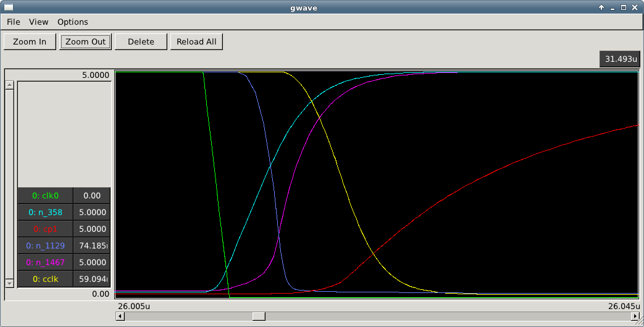644x327 pixels.
Task: Open the window menu icon in title bar
Action: pyautogui.click(x=9, y=7)
